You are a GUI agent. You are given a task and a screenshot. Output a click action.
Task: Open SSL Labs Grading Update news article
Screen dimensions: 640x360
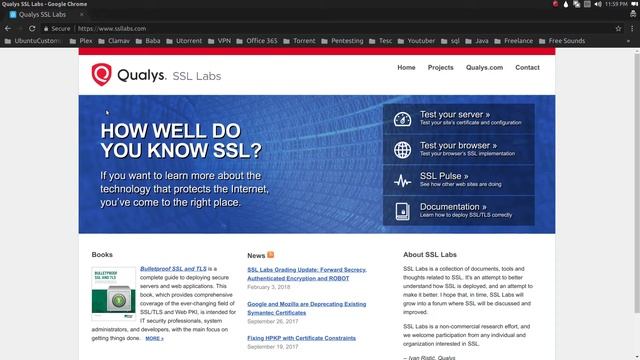click(307, 274)
